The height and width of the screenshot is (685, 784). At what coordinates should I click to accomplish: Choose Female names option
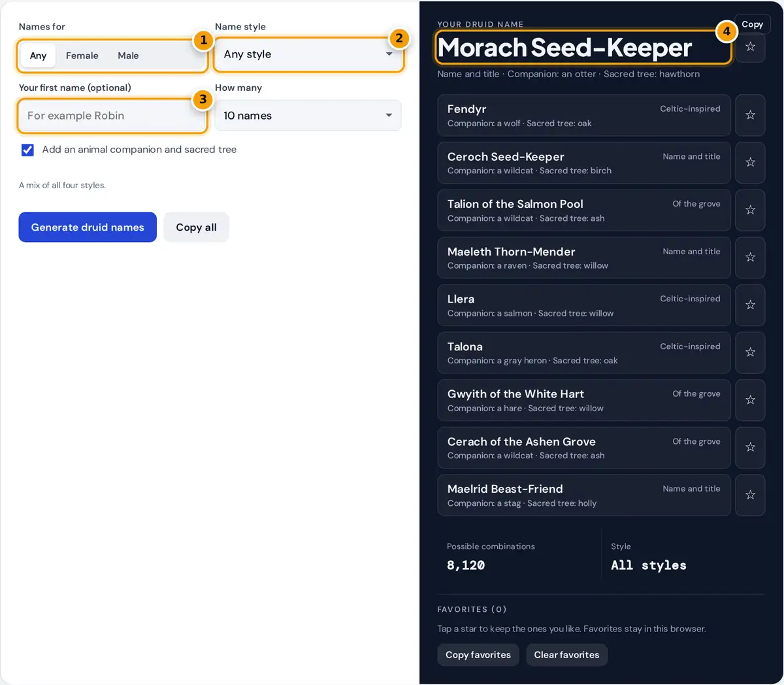82,56
